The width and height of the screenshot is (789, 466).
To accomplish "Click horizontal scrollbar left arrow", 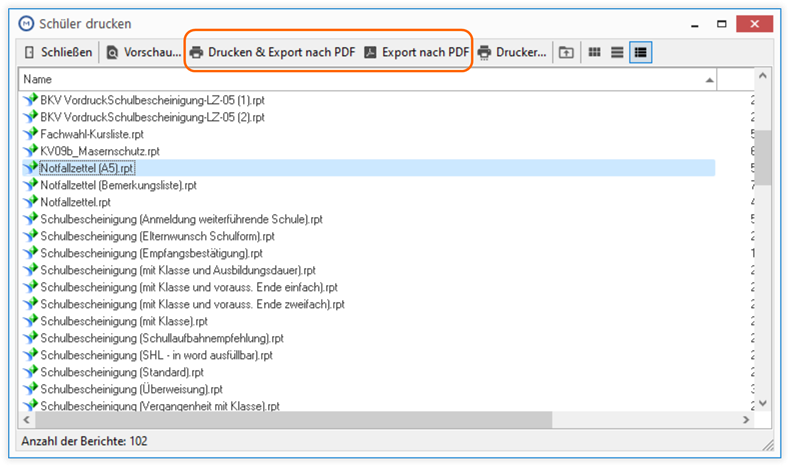I will click(x=27, y=420).
